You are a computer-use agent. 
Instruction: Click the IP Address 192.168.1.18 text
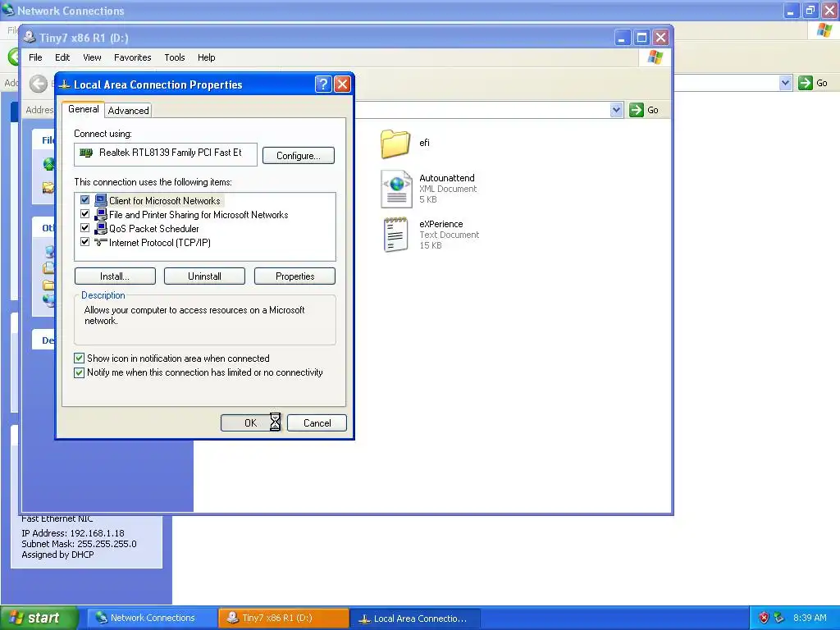pyautogui.click(x=73, y=533)
